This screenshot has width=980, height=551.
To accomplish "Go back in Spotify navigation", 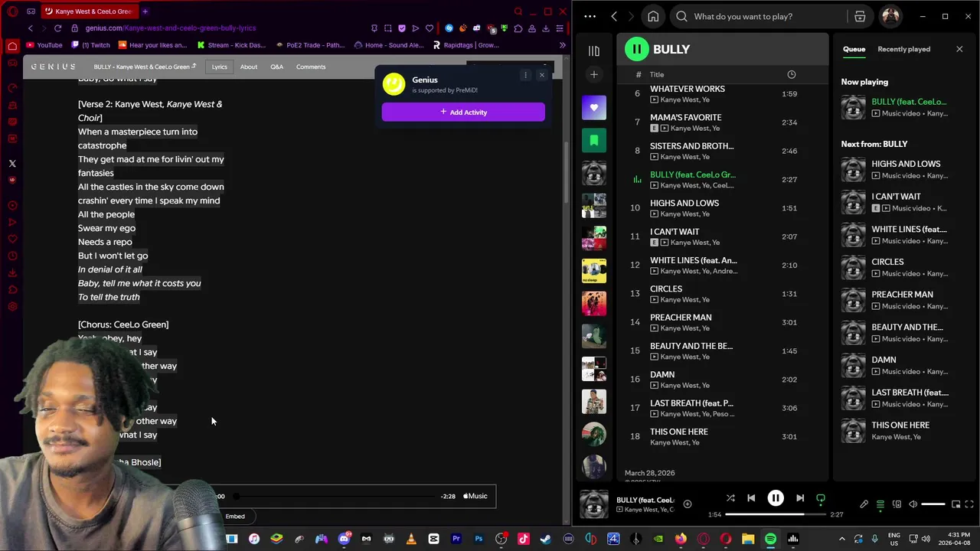I will 614,16.
